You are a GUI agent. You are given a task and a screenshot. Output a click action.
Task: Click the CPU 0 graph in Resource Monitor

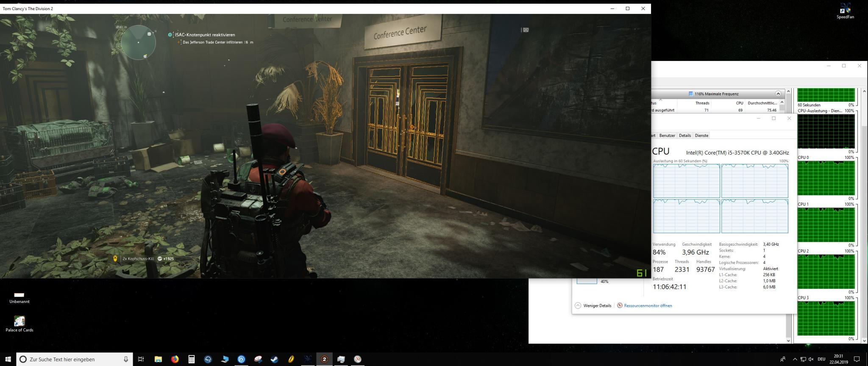[x=826, y=177]
